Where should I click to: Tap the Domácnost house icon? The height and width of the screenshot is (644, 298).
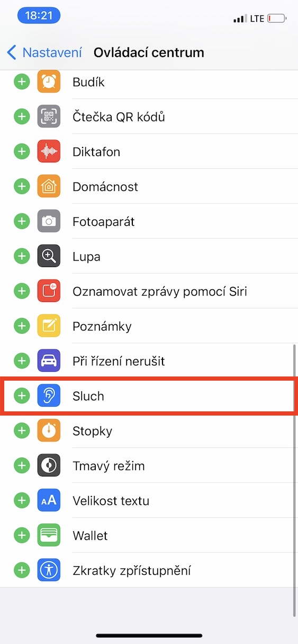(49, 187)
